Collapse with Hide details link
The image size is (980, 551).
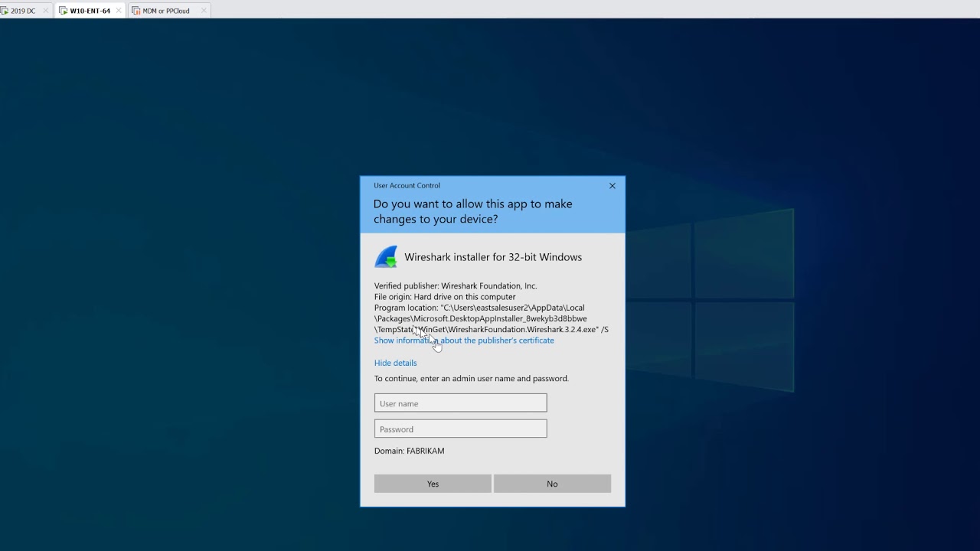point(396,363)
